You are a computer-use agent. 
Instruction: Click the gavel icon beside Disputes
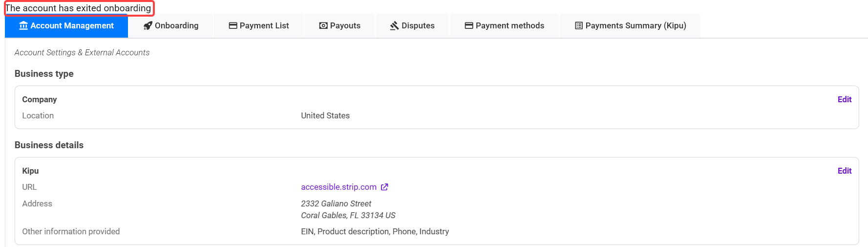point(394,26)
